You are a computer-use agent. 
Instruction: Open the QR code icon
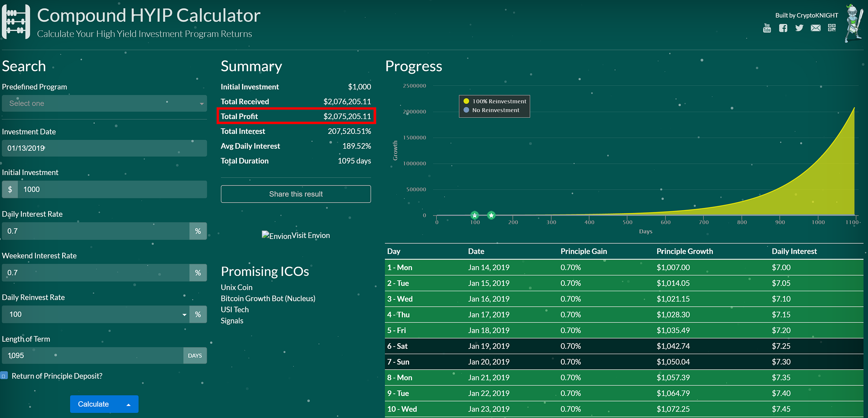click(832, 28)
